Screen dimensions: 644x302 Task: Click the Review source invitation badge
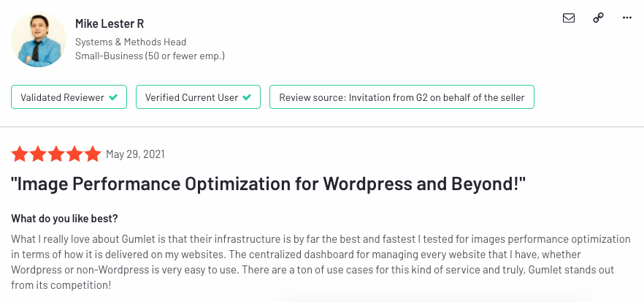[x=402, y=97]
